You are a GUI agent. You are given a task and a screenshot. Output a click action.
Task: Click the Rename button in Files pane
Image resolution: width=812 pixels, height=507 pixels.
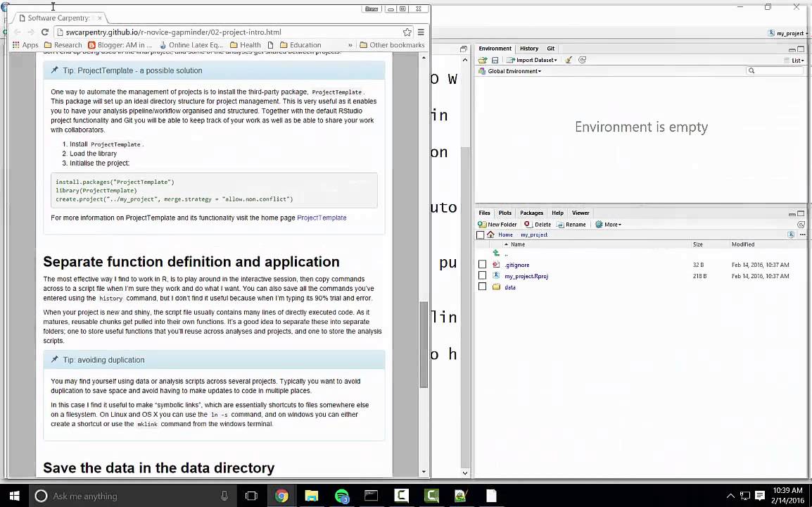pyautogui.click(x=571, y=225)
